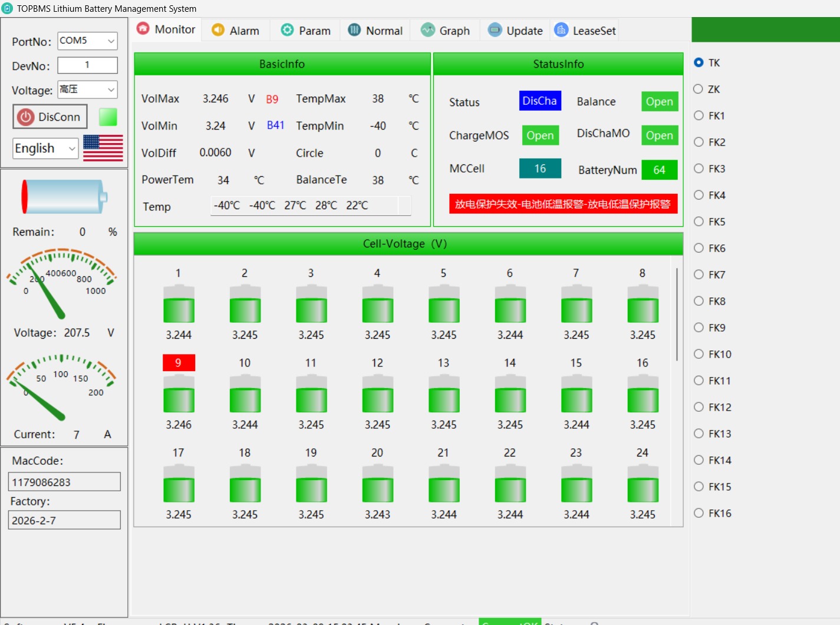Viewport: 840px width, 625px height.
Task: Click the current gauge dial
Action: (61, 386)
